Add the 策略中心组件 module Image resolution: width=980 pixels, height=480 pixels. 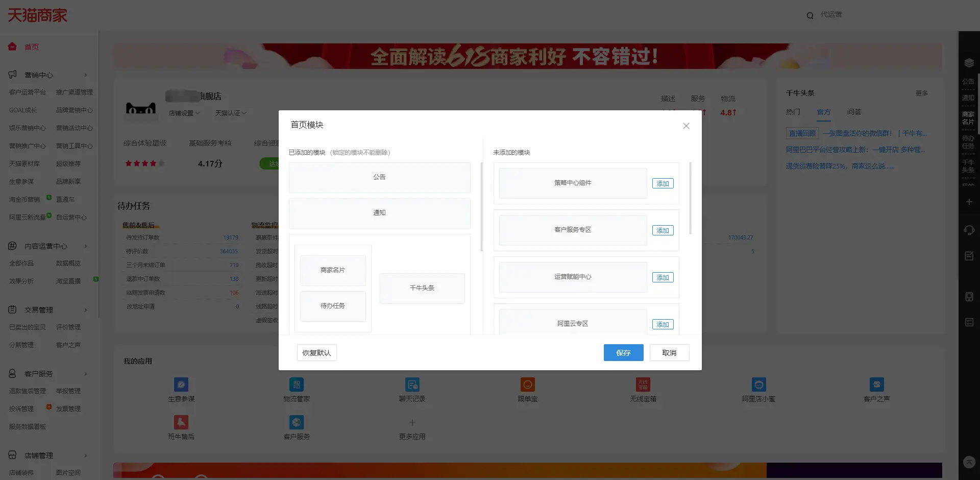(x=663, y=183)
